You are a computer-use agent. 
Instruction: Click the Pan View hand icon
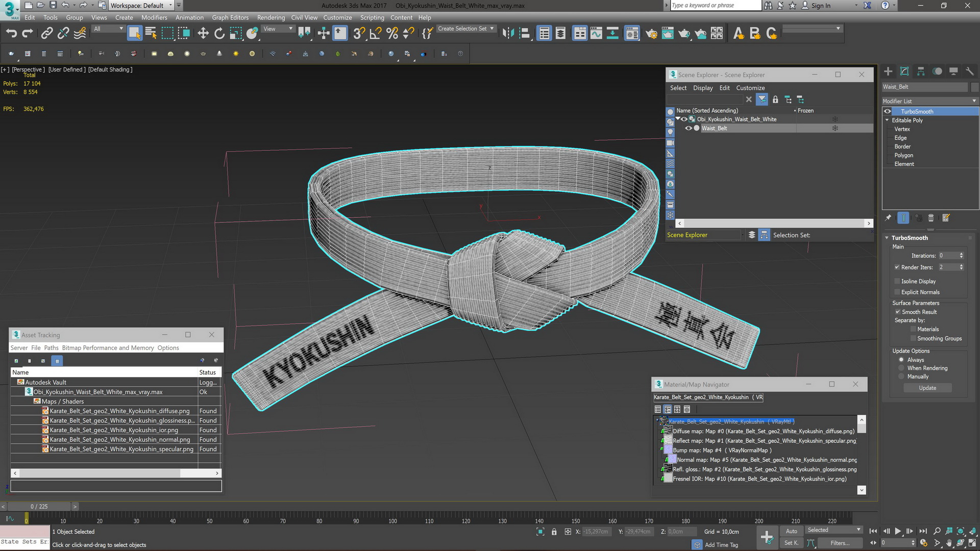point(948,543)
